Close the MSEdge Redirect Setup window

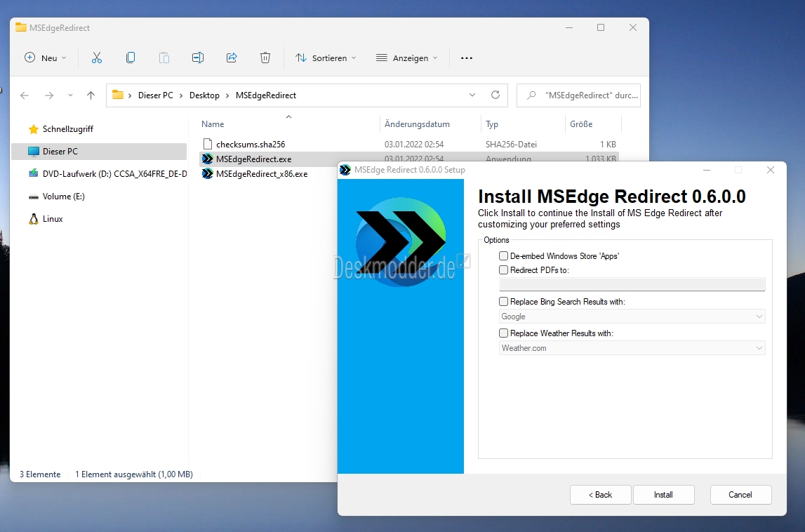770,170
